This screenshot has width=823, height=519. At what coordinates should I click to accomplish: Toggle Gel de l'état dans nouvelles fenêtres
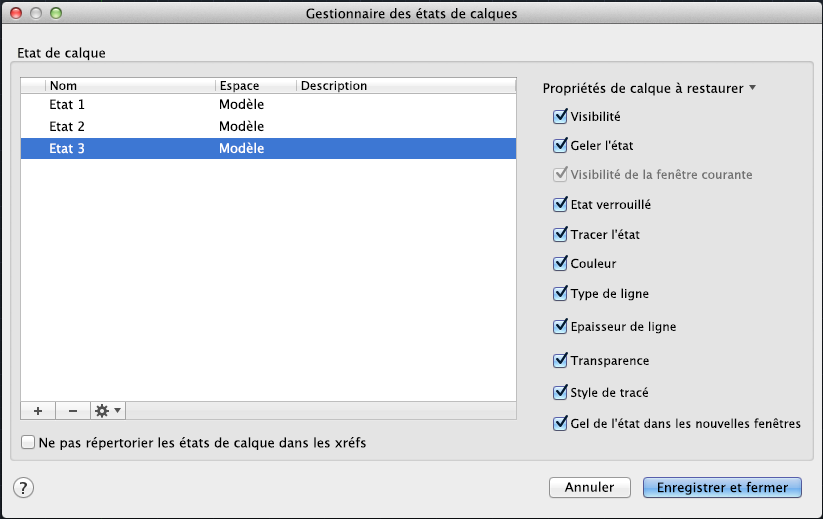[x=560, y=423]
